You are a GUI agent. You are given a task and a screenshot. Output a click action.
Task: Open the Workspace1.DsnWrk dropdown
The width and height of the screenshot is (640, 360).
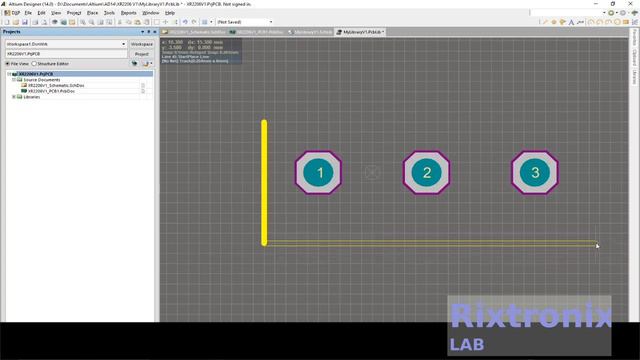pyautogui.click(x=123, y=44)
